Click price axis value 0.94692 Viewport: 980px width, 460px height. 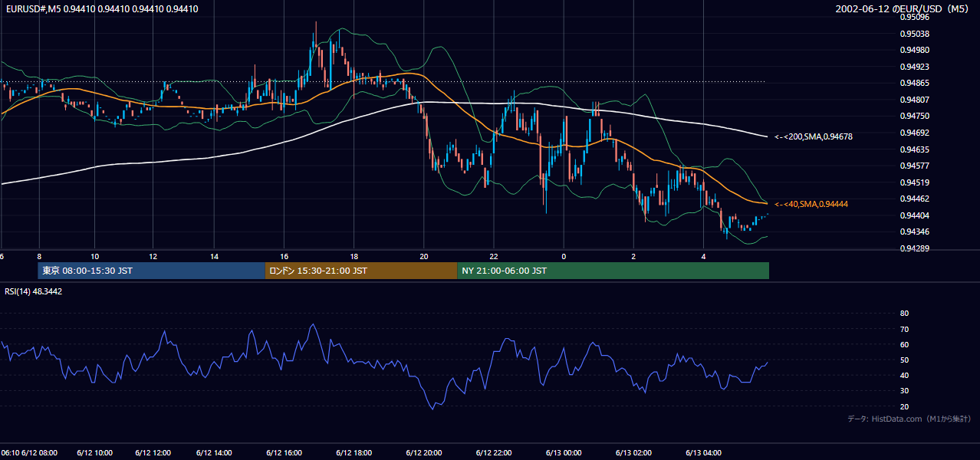914,133
